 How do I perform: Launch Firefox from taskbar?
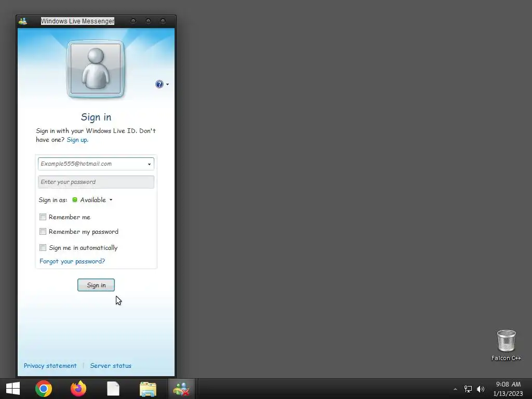[78, 389]
